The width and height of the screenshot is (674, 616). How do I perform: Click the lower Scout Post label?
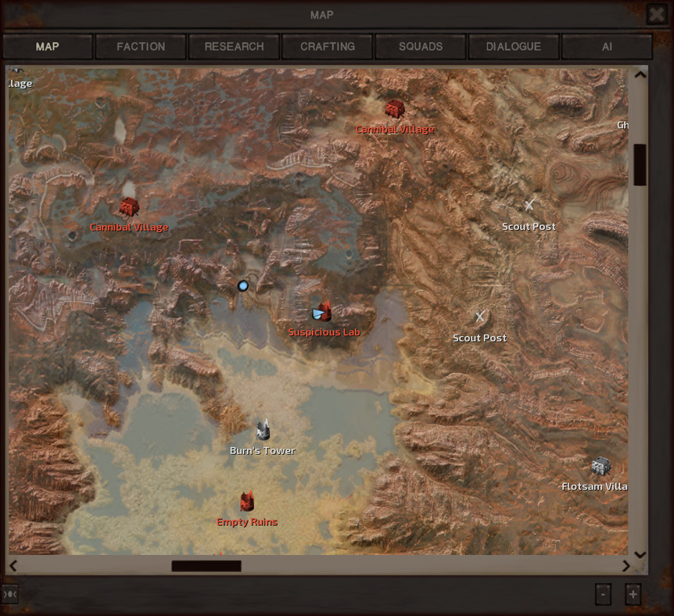coord(480,338)
